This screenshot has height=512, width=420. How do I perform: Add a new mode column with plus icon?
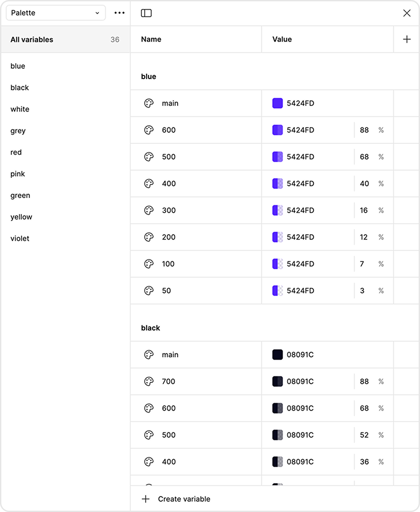click(407, 39)
